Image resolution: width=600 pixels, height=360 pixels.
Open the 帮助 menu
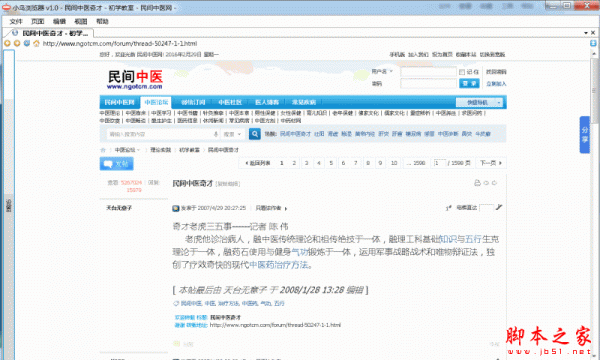(102, 21)
